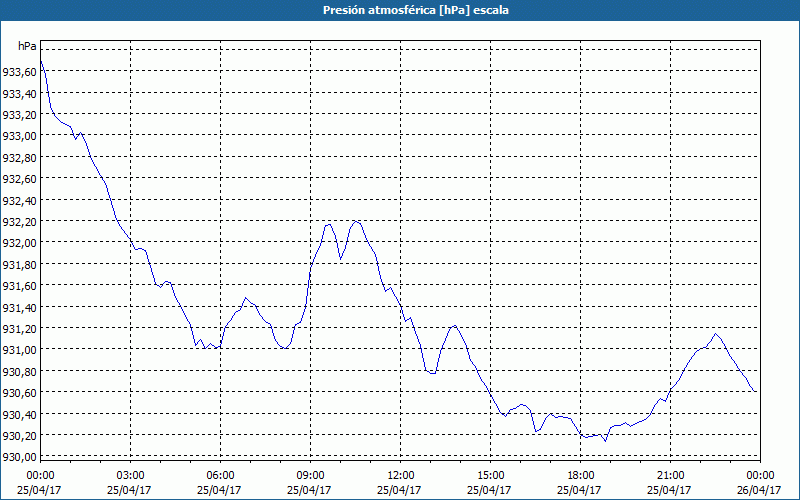Select the 932,20 axis value
The width and height of the screenshot is (800, 500).
pos(19,222)
